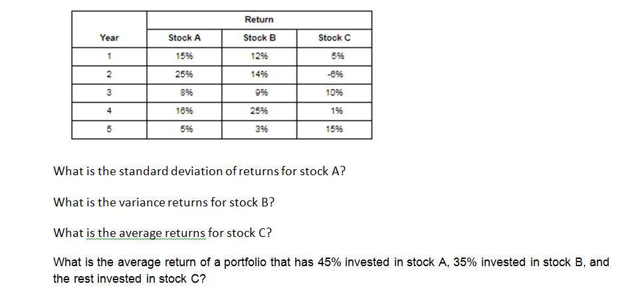Viewport: 644px width, 300px height.
Task: Click the average returns question for stock C
Action: (x=162, y=233)
